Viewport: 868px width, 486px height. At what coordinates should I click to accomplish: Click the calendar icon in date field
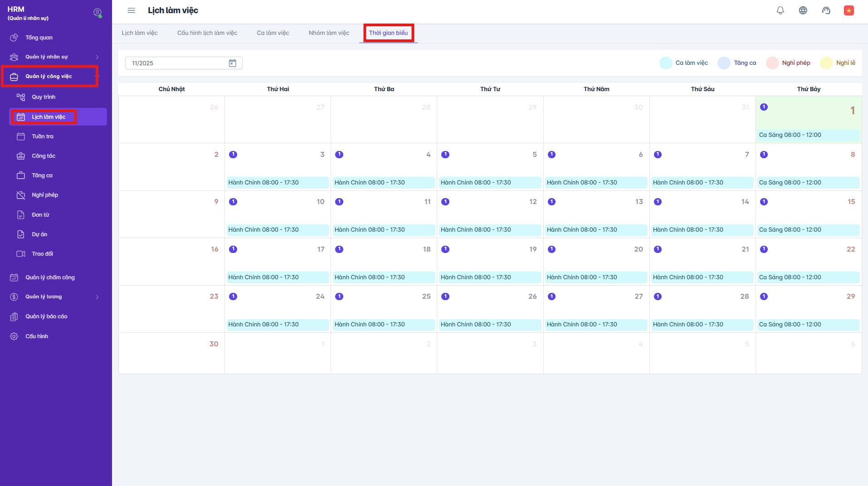(x=232, y=63)
